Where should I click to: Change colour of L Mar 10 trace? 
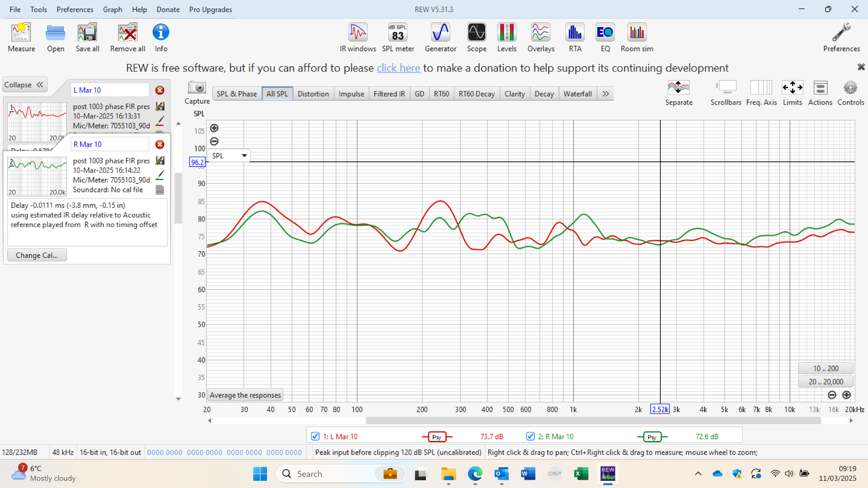[x=160, y=121]
